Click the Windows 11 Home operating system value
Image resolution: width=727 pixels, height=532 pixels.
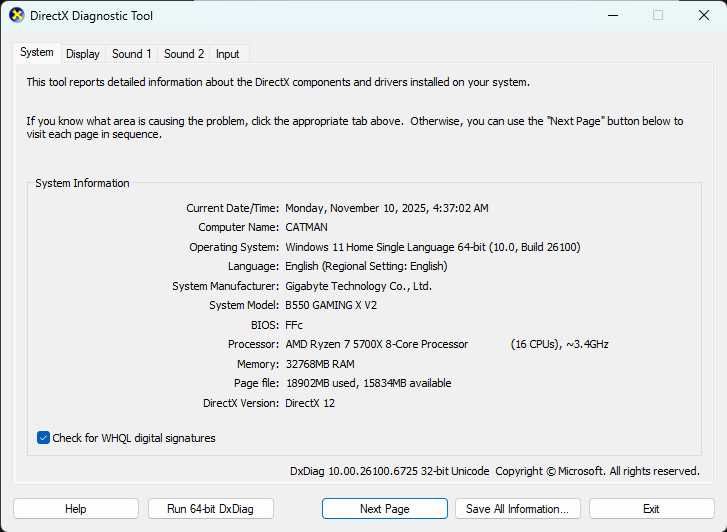point(432,247)
